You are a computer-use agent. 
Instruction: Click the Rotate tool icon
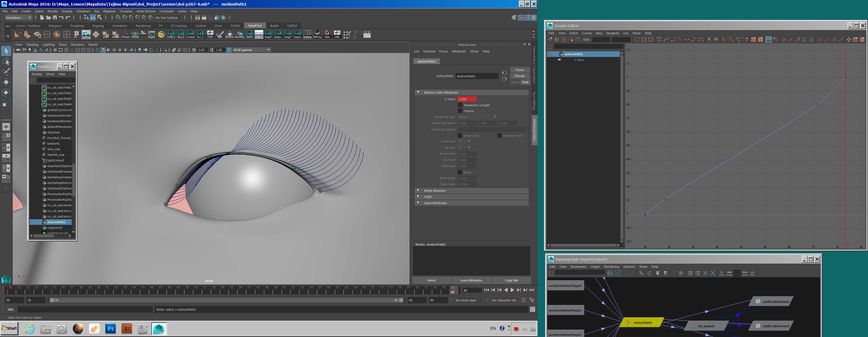point(6,93)
